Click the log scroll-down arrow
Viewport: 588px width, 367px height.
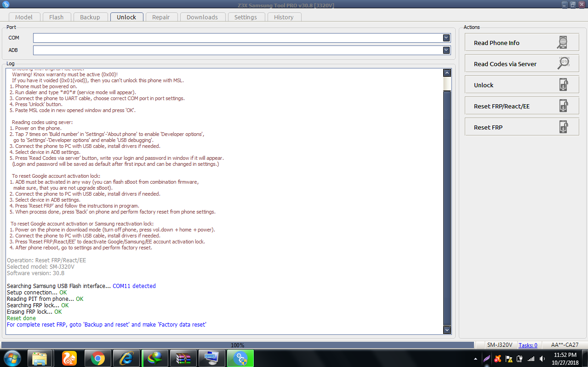click(447, 330)
